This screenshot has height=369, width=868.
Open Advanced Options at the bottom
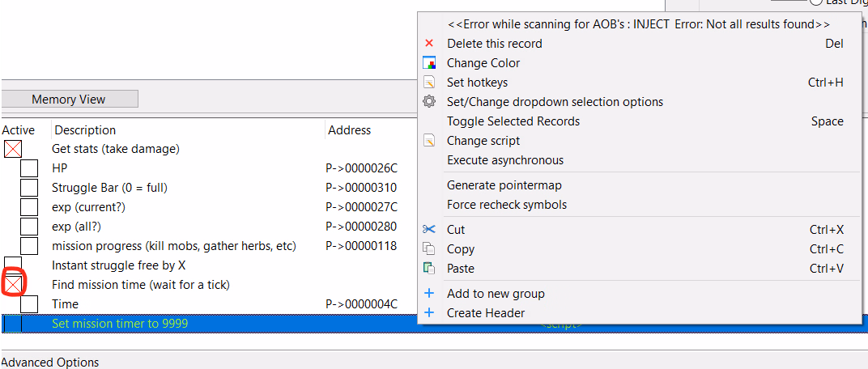click(50, 363)
